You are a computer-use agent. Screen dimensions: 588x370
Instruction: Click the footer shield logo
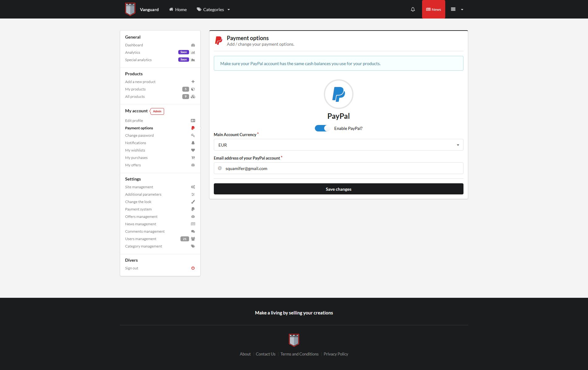pos(294,340)
